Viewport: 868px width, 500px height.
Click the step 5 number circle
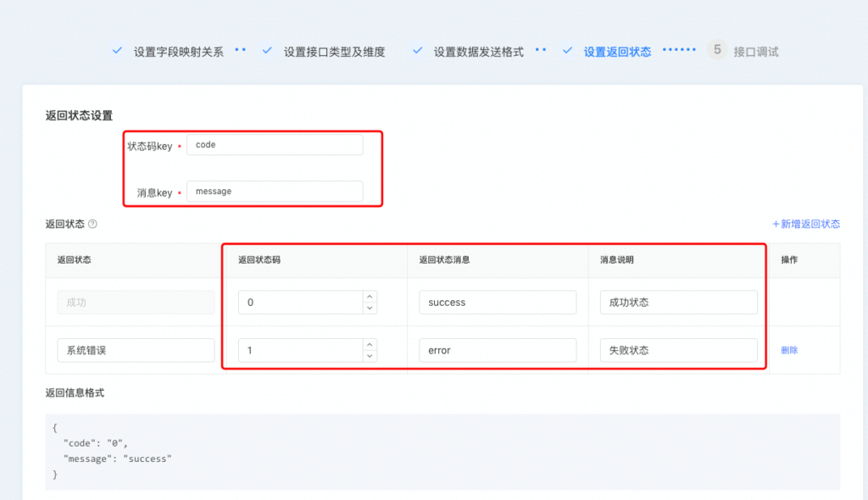coord(717,50)
